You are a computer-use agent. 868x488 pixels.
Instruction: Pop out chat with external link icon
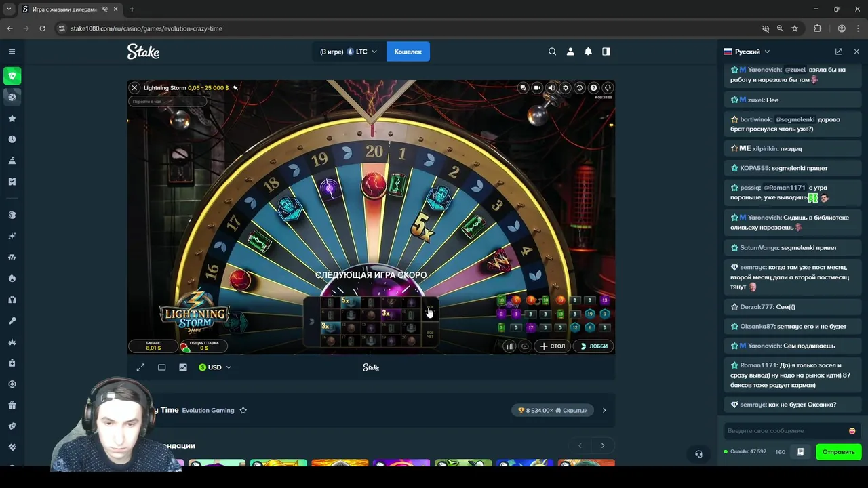839,52
